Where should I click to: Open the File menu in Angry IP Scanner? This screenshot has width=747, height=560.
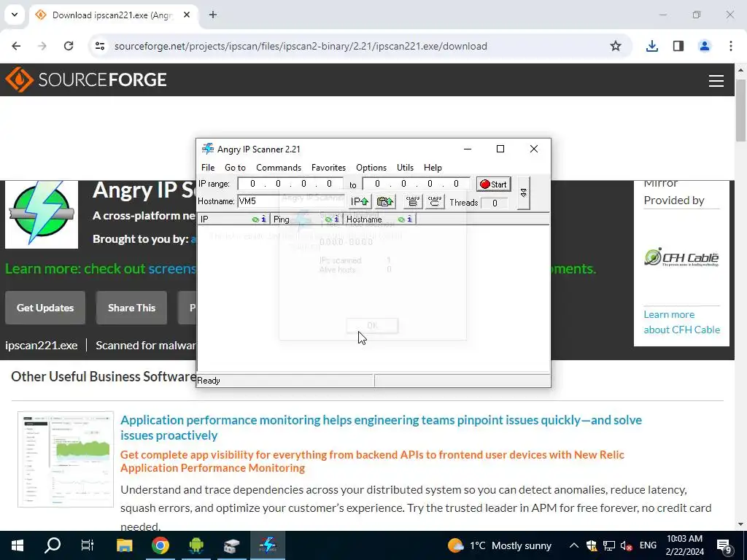(208, 168)
